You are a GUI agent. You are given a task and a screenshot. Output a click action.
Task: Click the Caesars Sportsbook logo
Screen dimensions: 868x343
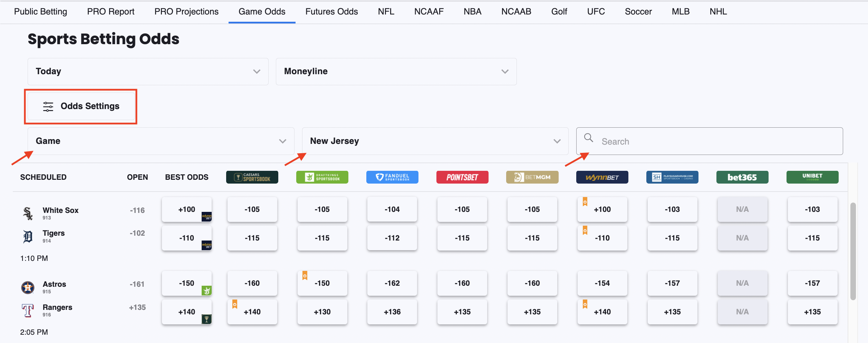pos(252,177)
